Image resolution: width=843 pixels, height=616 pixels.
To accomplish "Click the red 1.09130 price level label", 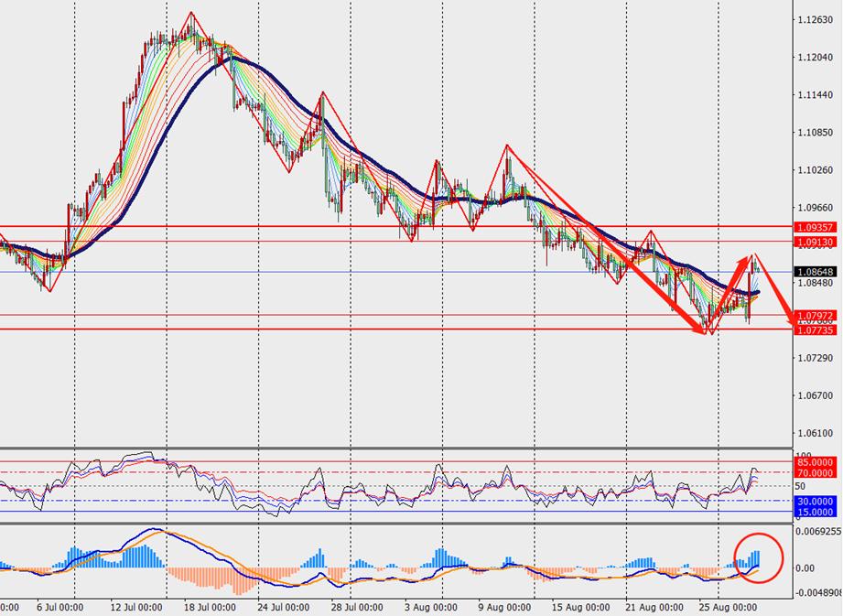I will tap(815, 242).
